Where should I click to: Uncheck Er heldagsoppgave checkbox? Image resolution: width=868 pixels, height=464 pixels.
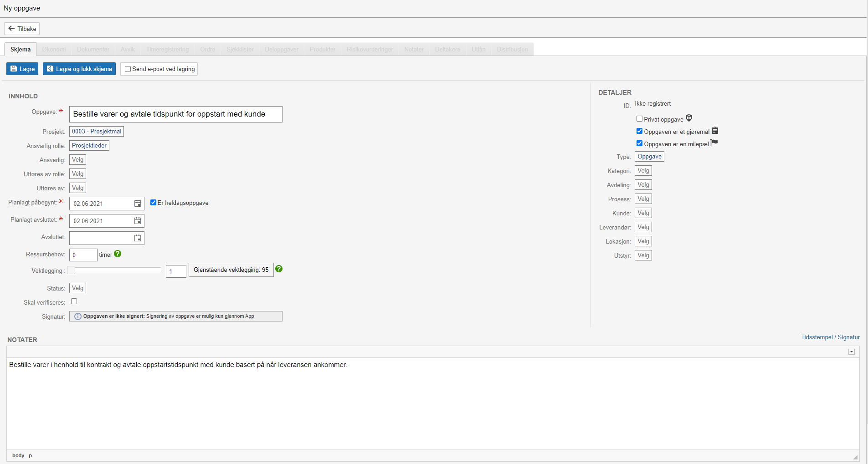pos(154,203)
